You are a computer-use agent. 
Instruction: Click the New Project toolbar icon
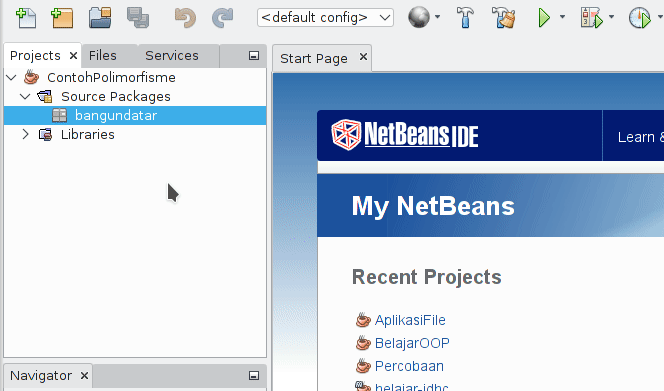[62, 18]
